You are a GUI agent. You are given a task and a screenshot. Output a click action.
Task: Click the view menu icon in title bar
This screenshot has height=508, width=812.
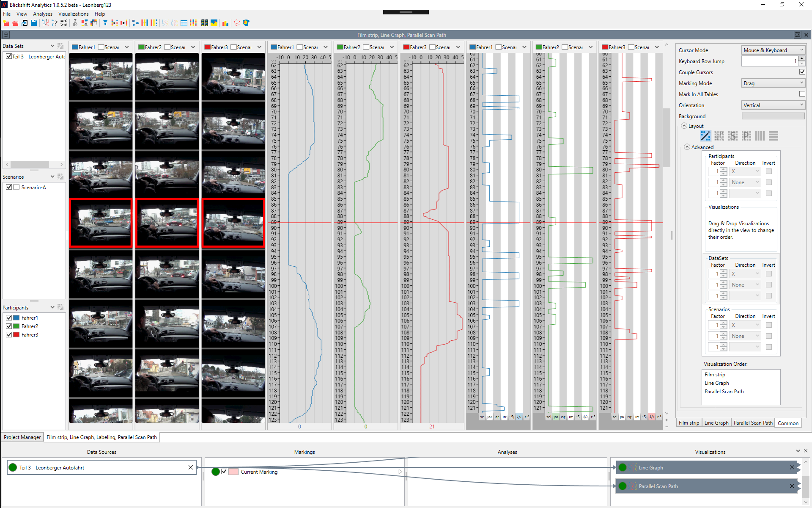[797, 35]
